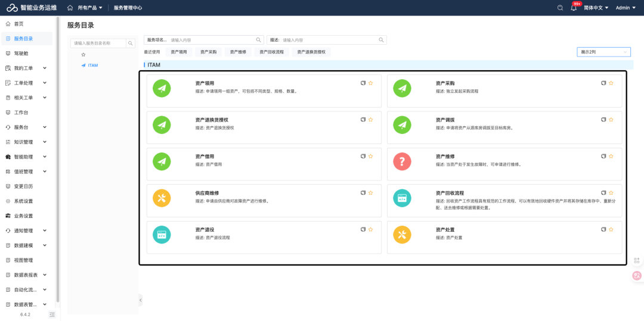Expand 值班管理 in the sidebar
This screenshot has width=644, height=321.
(x=27, y=172)
